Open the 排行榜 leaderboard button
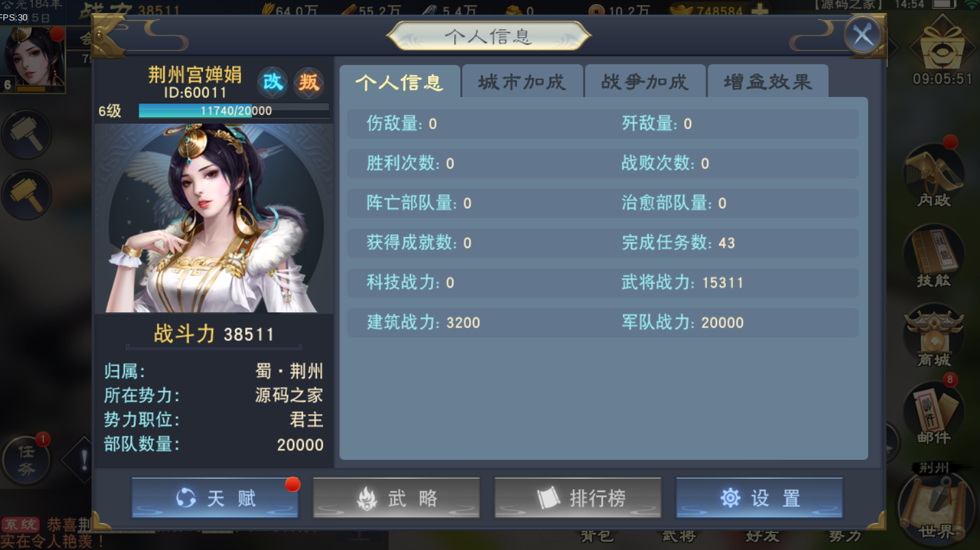The image size is (980, 550). (578, 498)
